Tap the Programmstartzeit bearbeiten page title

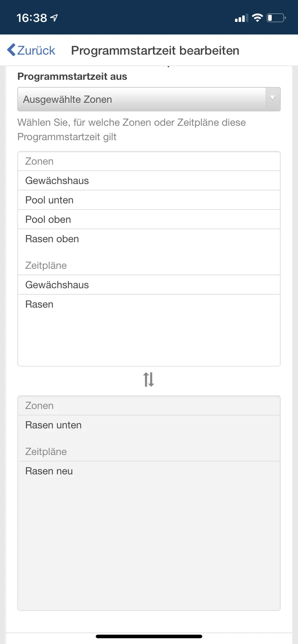click(155, 50)
